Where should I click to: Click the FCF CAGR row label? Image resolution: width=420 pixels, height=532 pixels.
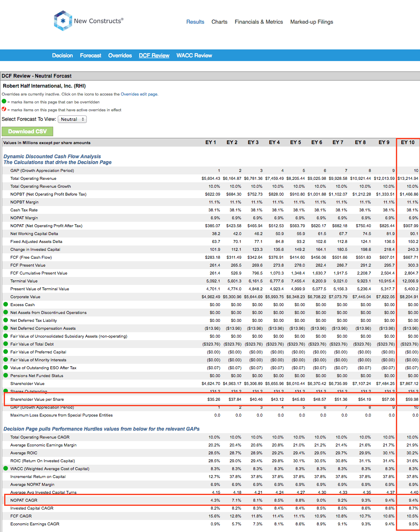[21, 516]
